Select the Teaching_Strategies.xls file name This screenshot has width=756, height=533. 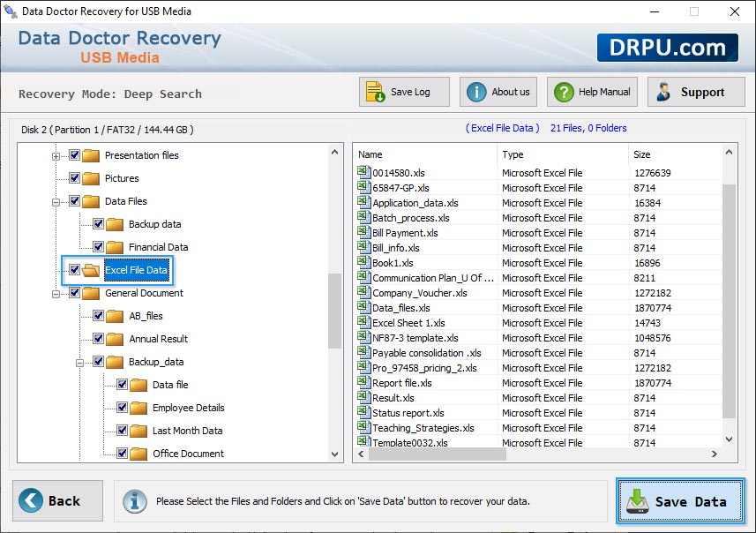423,428
